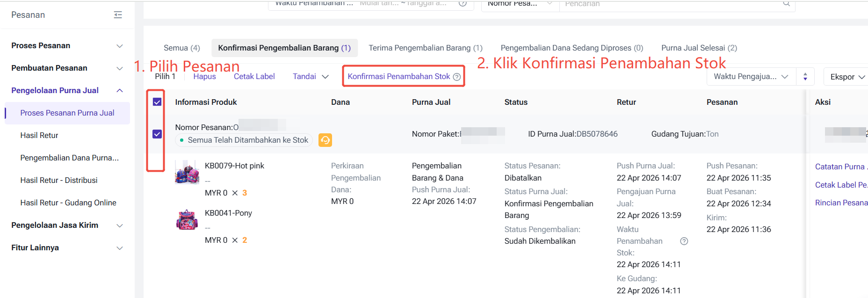
Task: Select Konfirmasi Pengembalian Barang (1) tab
Action: [284, 48]
